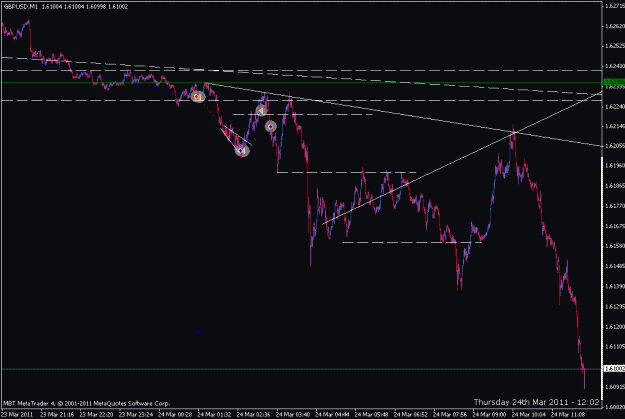
Task: Click the 1.61580 price axis label
Action: point(615,246)
